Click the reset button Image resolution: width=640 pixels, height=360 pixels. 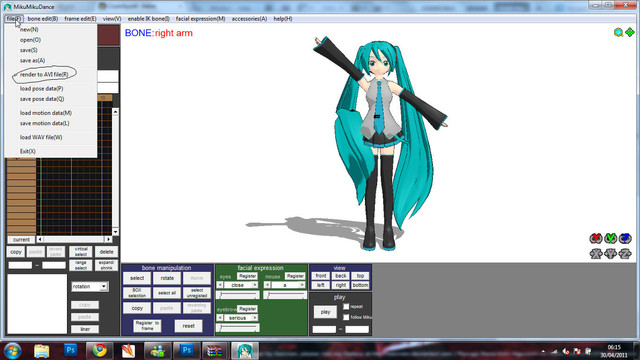click(x=189, y=326)
